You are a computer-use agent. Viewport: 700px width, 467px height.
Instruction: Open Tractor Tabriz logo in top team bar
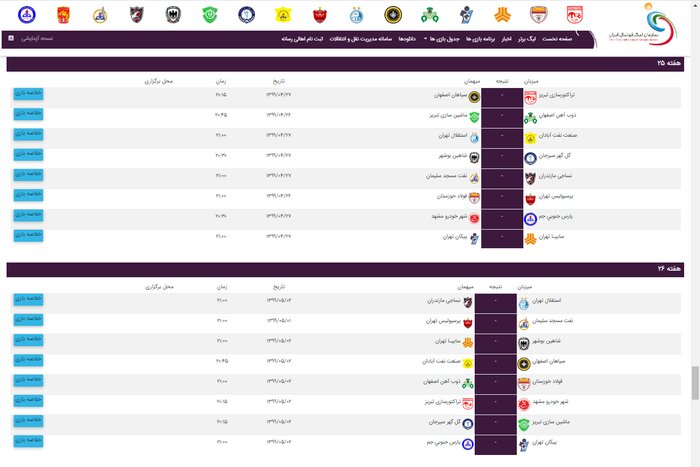(575, 15)
